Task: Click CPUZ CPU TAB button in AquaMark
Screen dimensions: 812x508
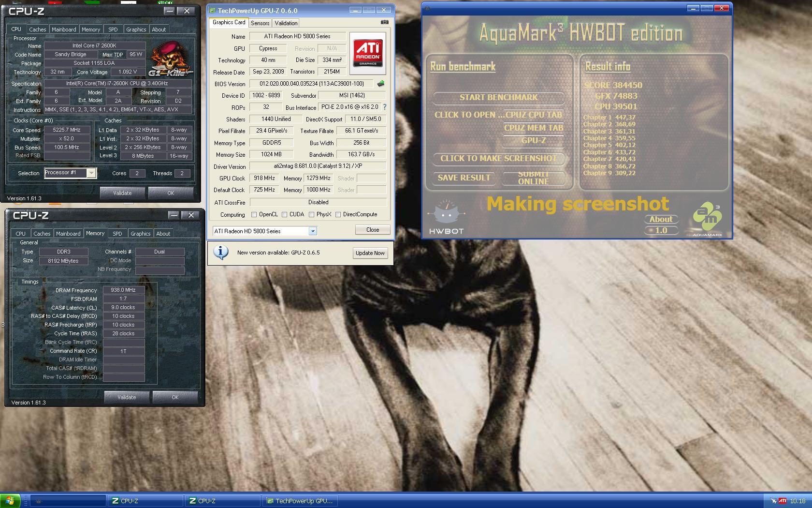Action: [x=533, y=115]
